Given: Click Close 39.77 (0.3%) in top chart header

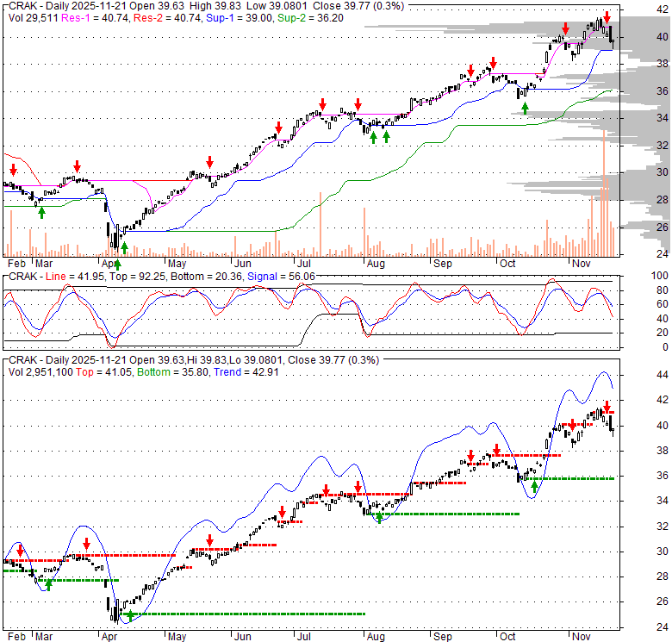Looking at the screenshot, I should tap(358, 6).
